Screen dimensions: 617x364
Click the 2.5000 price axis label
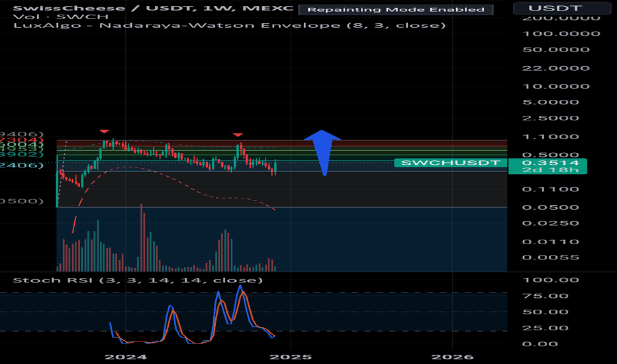(551, 118)
